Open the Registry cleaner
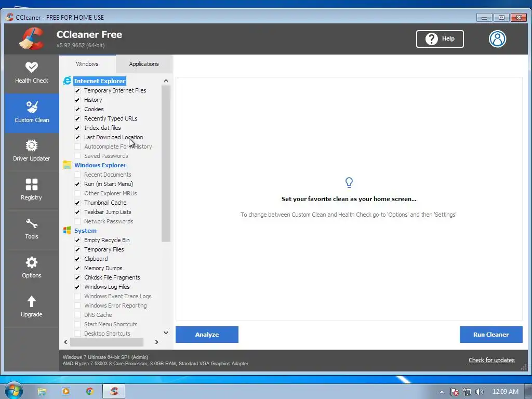This screenshot has height=399, width=532. [x=32, y=190]
